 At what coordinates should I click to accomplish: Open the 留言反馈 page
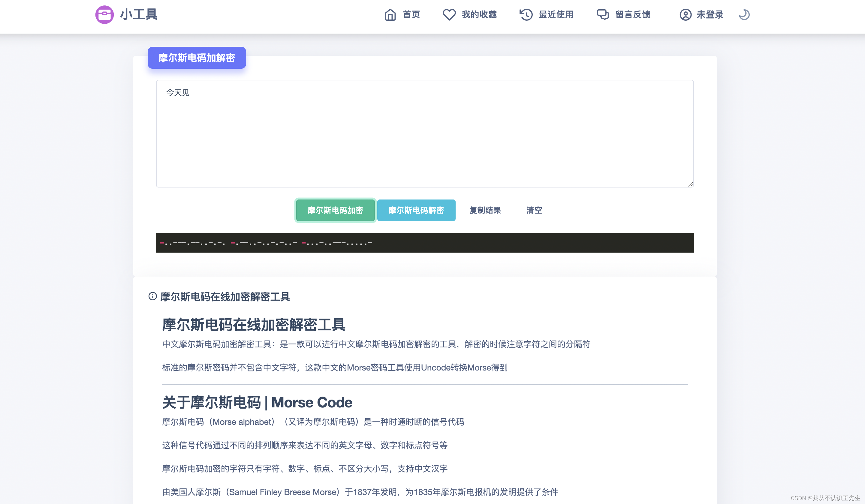coord(633,14)
